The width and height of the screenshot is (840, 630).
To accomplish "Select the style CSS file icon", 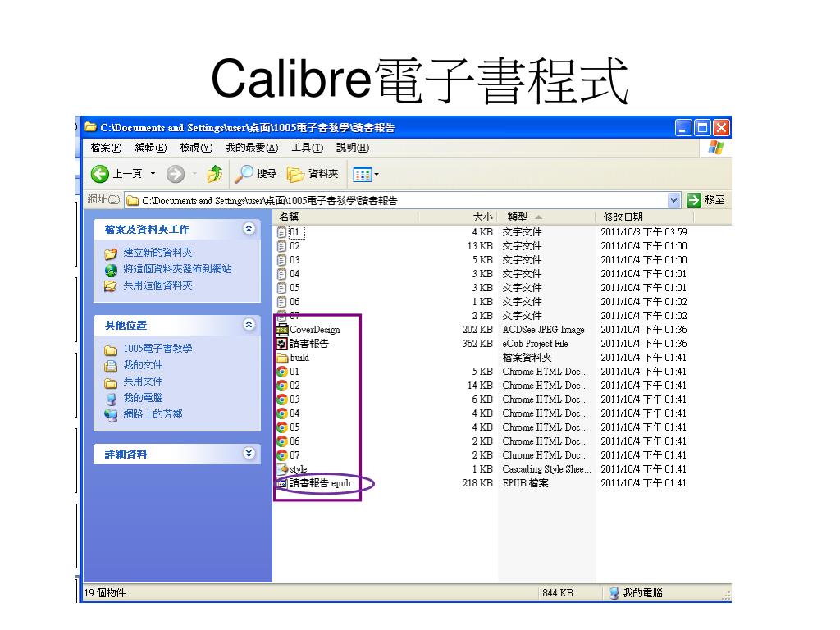I will [x=282, y=468].
